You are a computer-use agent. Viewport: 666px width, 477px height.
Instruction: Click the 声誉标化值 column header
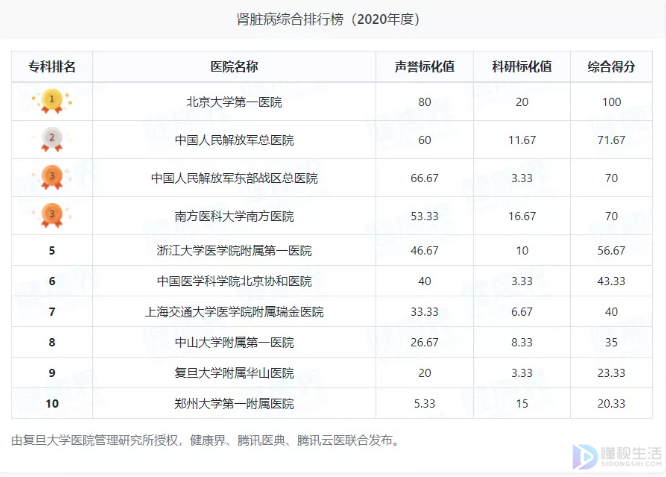pos(424,67)
